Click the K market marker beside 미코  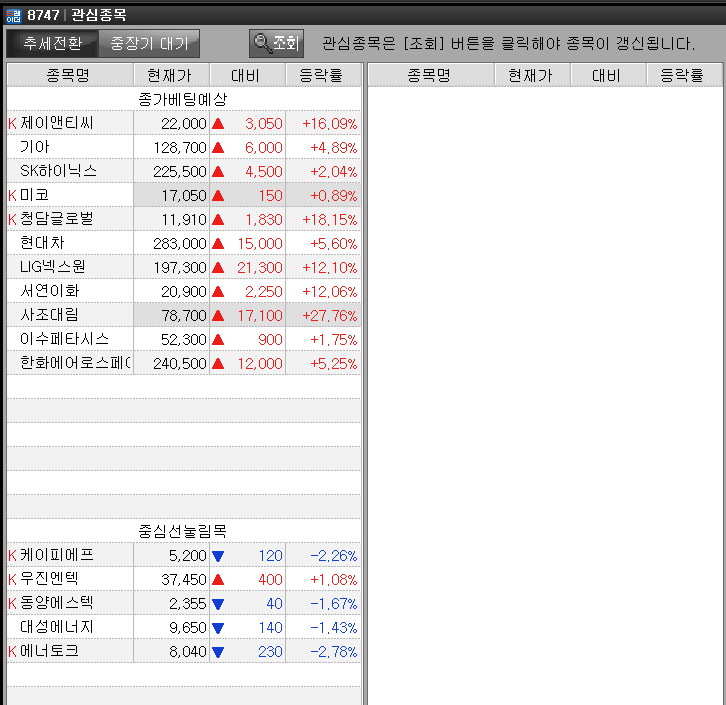(x=13, y=195)
